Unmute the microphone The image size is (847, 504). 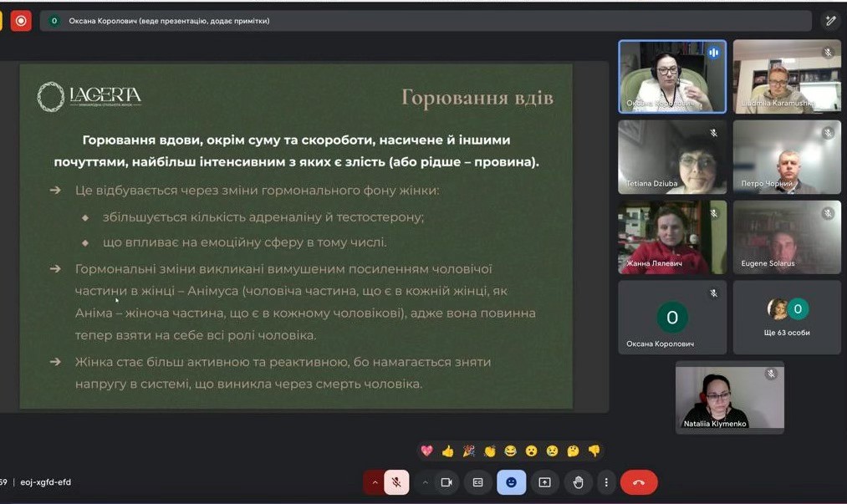pos(396,482)
